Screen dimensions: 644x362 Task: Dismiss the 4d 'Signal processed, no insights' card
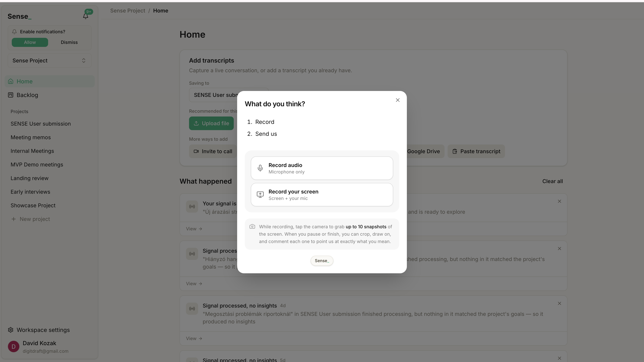tap(560, 303)
